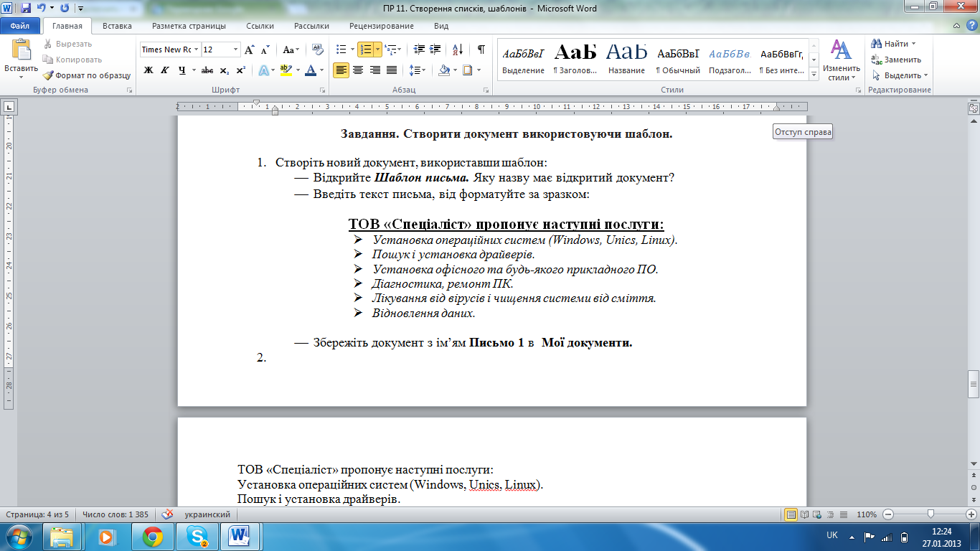Viewport: 980px width, 551px height.
Task: Switch to the Review (Рецензирование) tab
Action: click(382, 26)
